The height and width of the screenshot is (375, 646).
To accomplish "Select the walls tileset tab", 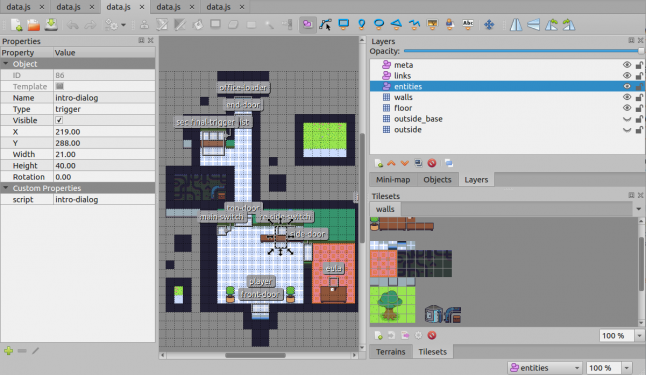I will point(385,209).
